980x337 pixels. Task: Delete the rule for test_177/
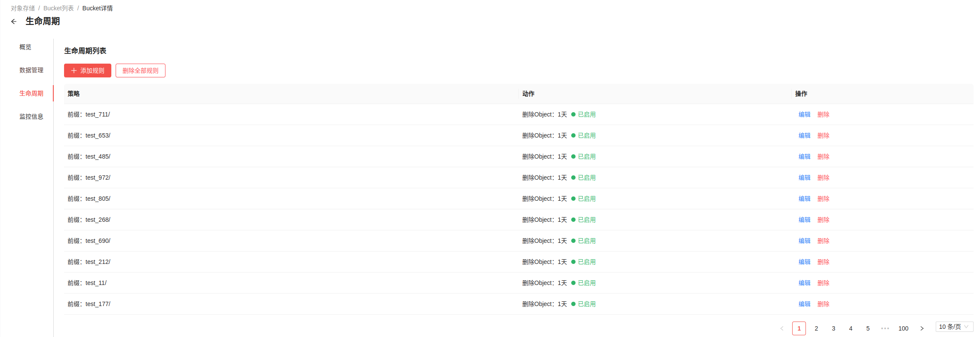coord(824,304)
